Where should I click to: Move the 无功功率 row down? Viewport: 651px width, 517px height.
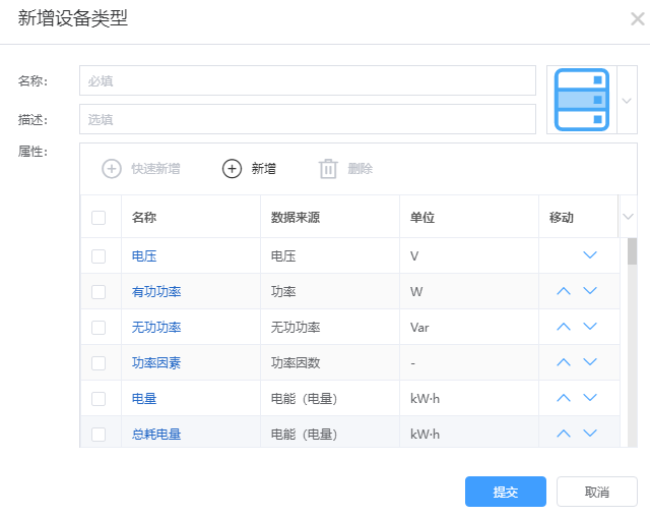coord(590,327)
